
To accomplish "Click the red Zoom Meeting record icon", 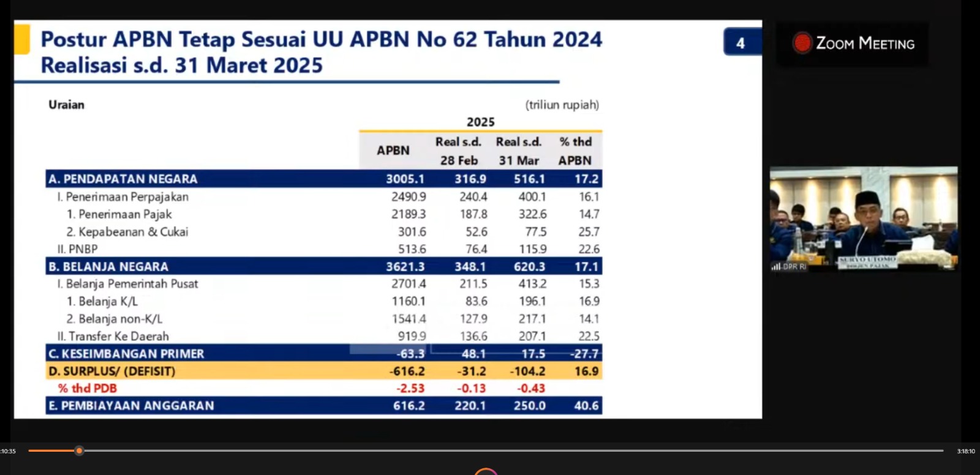I will (x=802, y=43).
